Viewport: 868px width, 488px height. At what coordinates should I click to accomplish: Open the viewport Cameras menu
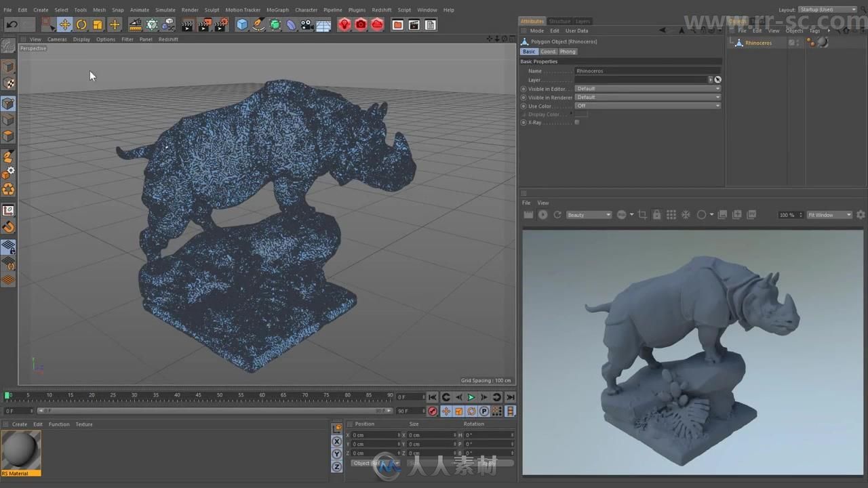(57, 39)
